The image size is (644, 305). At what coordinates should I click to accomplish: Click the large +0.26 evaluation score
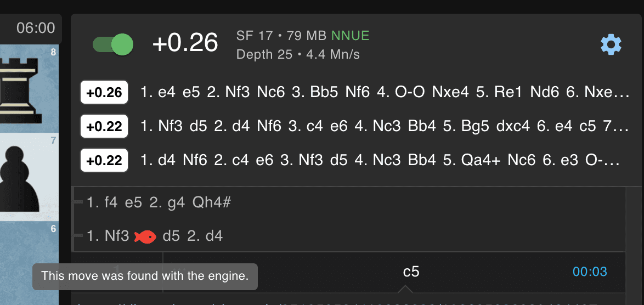pyautogui.click(x=185, y=43)
